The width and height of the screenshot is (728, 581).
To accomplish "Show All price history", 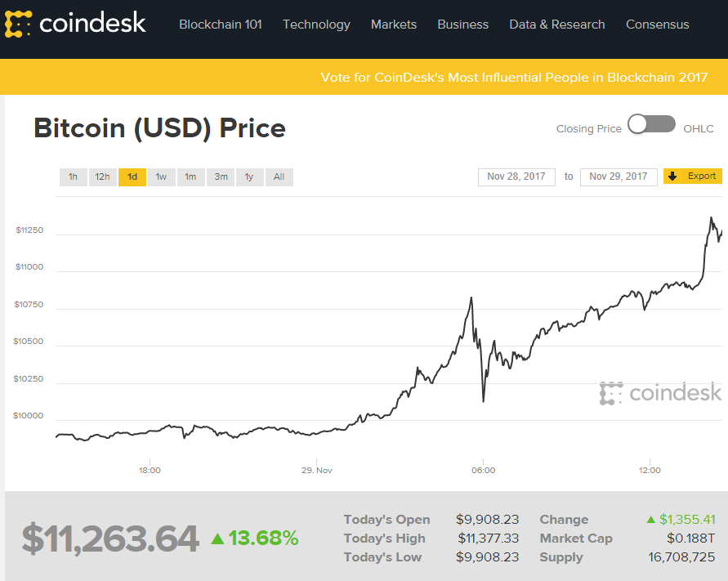I will 279,177.
